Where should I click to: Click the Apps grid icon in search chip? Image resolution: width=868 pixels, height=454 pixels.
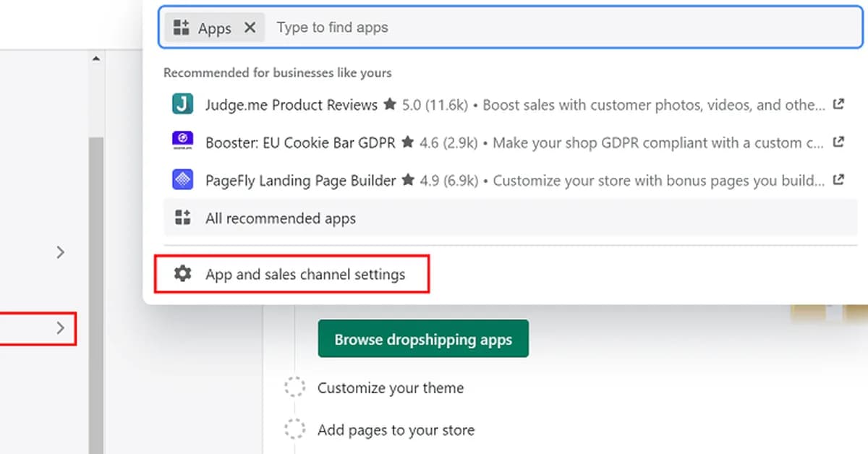pos(183,27)
